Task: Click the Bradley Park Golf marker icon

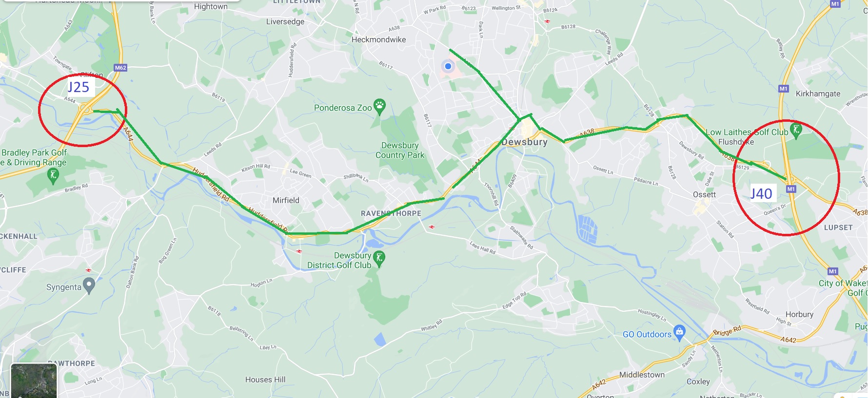Action: click(x=53, y=175)
